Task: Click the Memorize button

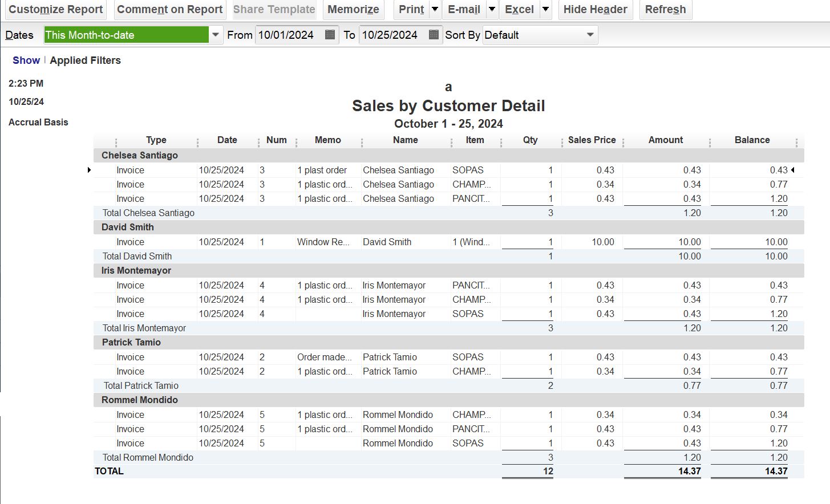Action: [353, 9]
